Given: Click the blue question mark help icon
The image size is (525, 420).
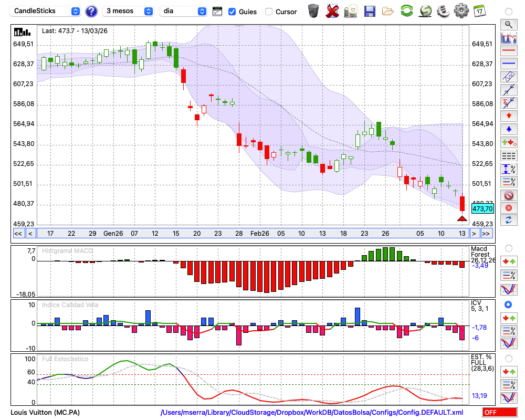Looking at the screenshot, I should (91, 11).
